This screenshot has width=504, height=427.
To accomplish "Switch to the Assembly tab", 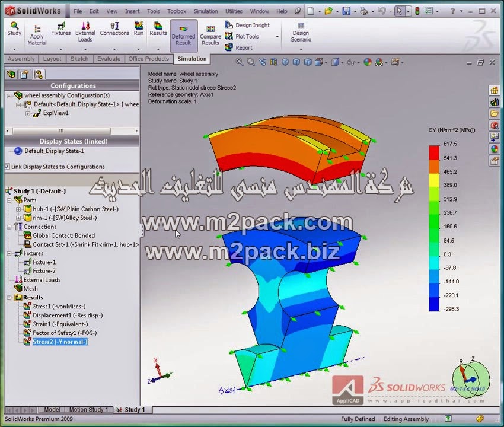I will pyautogui.click(x=21, y=59).
